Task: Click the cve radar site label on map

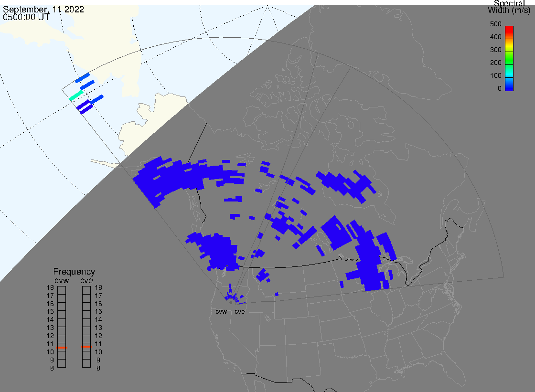Action: pos(239,312)
